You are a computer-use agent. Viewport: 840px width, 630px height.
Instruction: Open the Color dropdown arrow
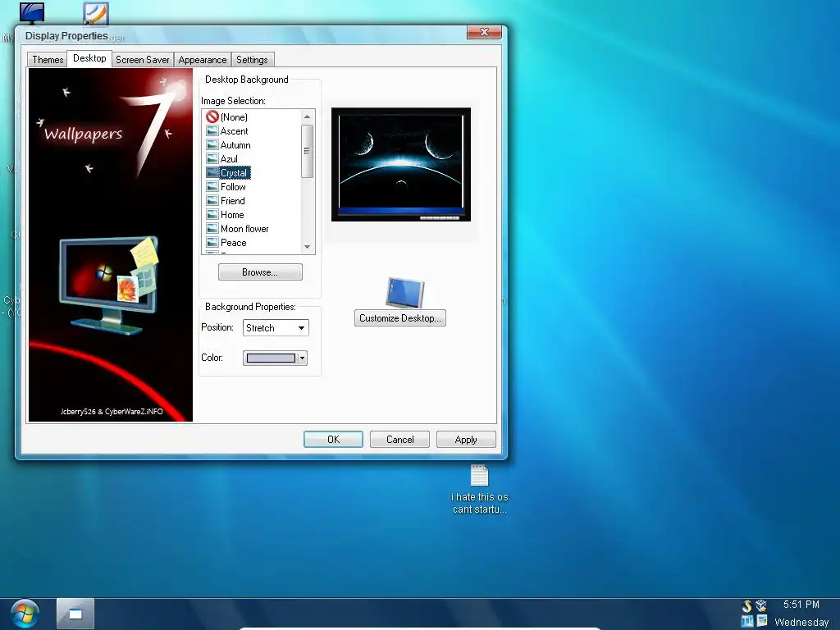[x=302, y=358]
